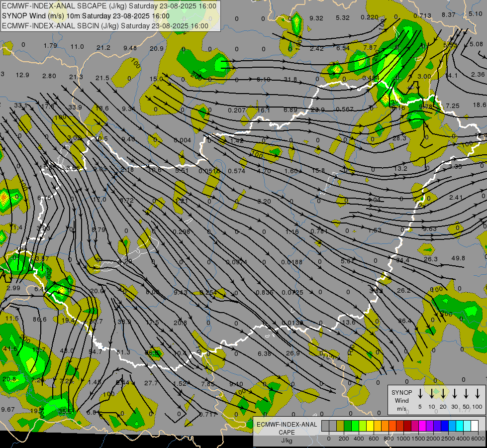The height and width of the screenshot is (448, 487).
Task: Click the 41.6 value on the map
Action: [10, 349]
